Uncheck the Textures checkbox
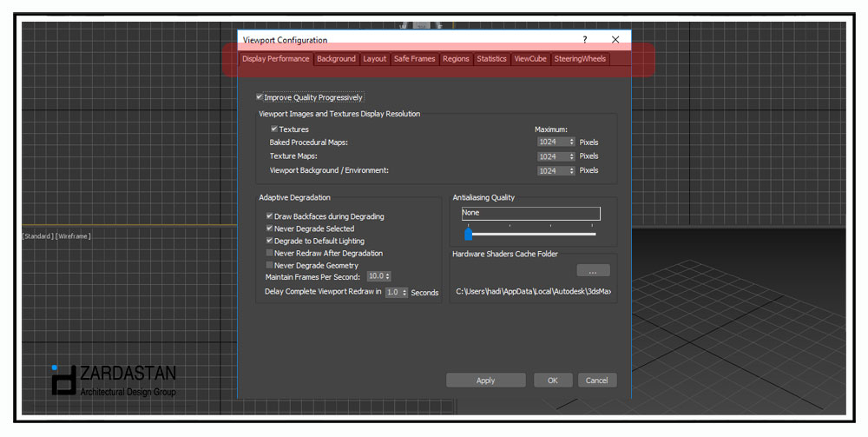The width and height of the screenshot is (868, 437). pyautogui.click(x=274, y=129)
